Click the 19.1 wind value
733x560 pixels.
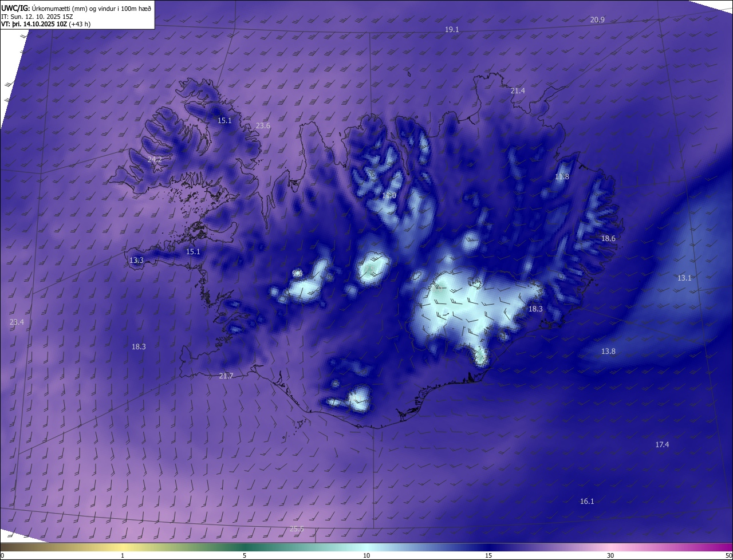coord(452,29)
